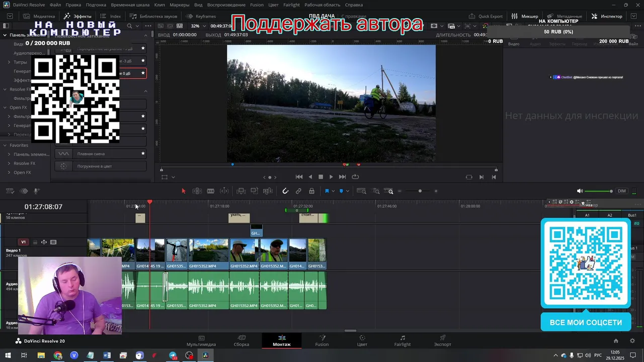Choose the Blade edit mode tool
This screenshot has width=644, height=362.
click(x=211, y=191)
